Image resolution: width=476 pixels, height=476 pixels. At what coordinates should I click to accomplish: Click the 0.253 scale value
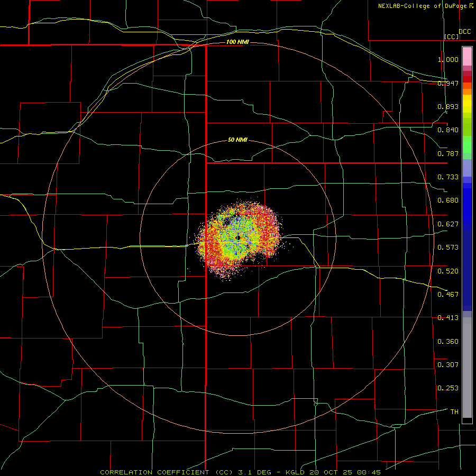(x=448, y=388)
